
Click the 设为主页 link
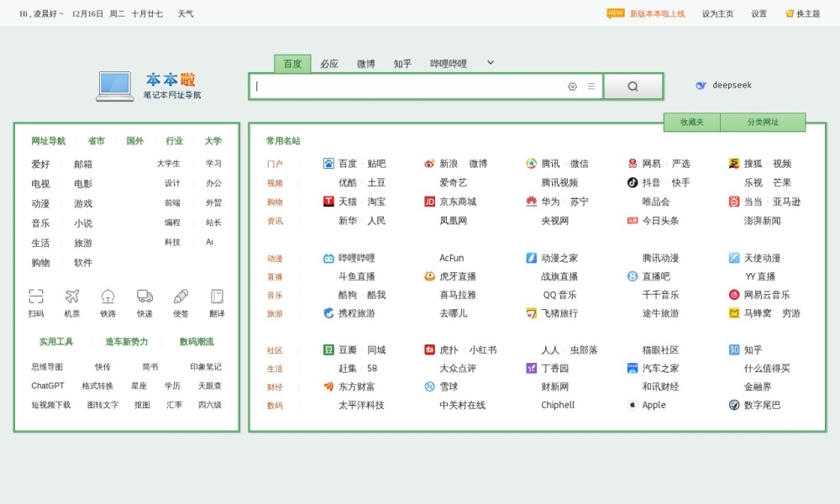coord(717,13)
